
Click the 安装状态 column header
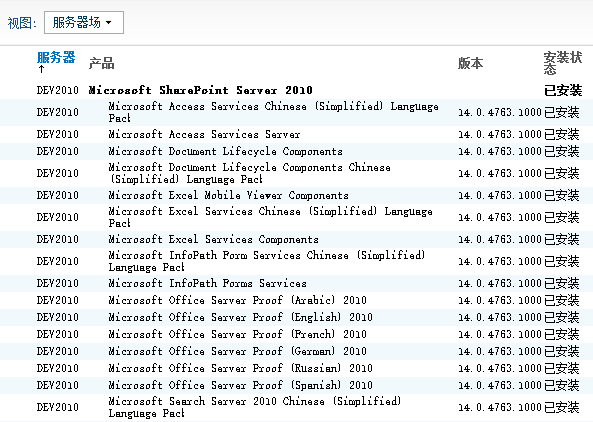pyautogui.click(x=563, y=63)
